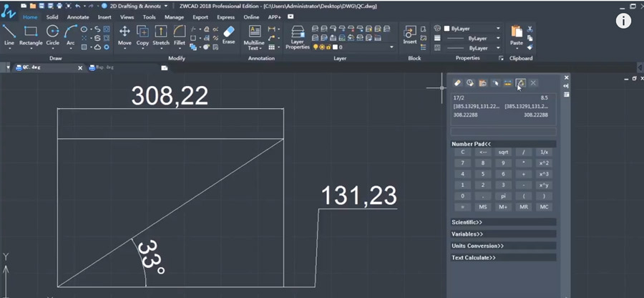Switch to the Annotate ribbon tab

pos(78,17)
